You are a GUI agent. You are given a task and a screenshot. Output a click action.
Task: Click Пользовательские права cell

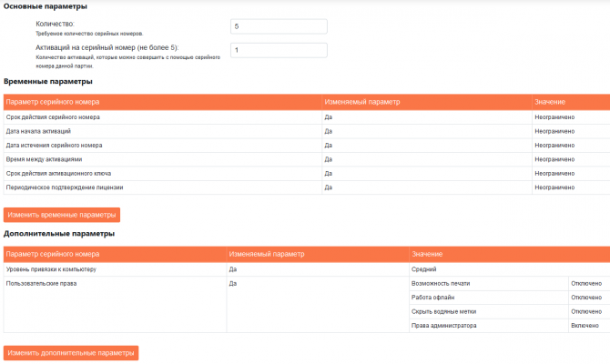115,305
